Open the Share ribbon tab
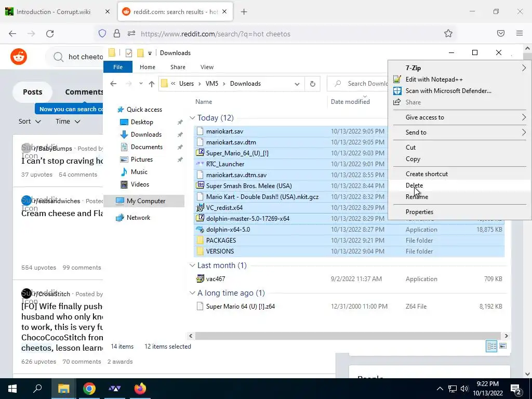532x399 pixels. (x=178, y=67)
